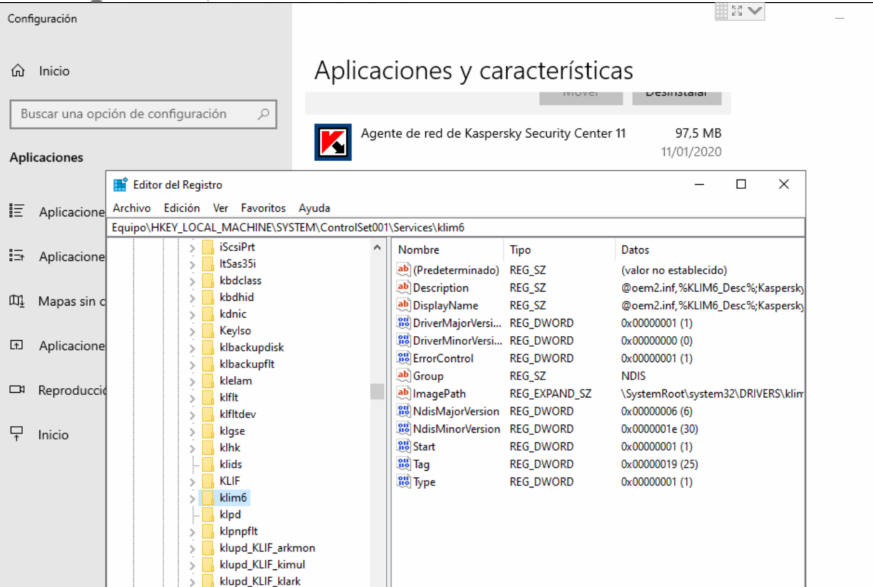Viewport: 873px width, 587px height.
Task: Select the DriverMajorVersi... value name
Action: (457, 323)
